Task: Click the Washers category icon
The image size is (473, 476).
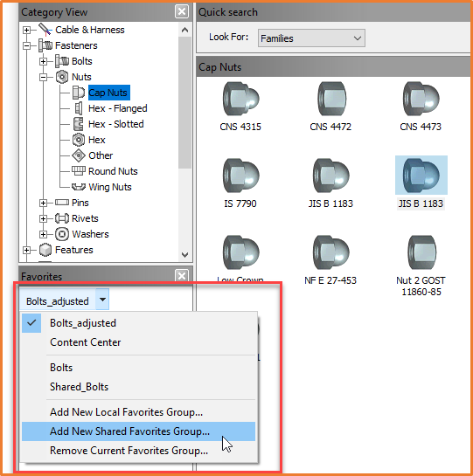Action: tap(62, 234)
